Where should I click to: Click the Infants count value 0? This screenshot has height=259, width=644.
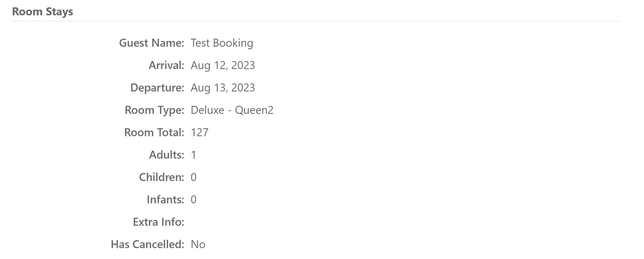pos(193,200)
